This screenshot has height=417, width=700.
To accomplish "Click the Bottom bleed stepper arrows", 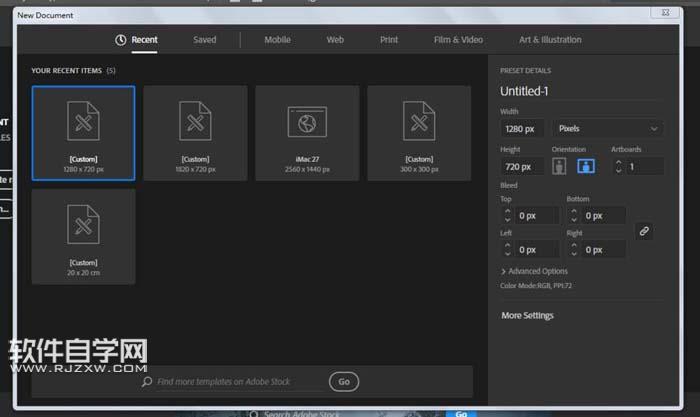I will click(x=574, y=216).
